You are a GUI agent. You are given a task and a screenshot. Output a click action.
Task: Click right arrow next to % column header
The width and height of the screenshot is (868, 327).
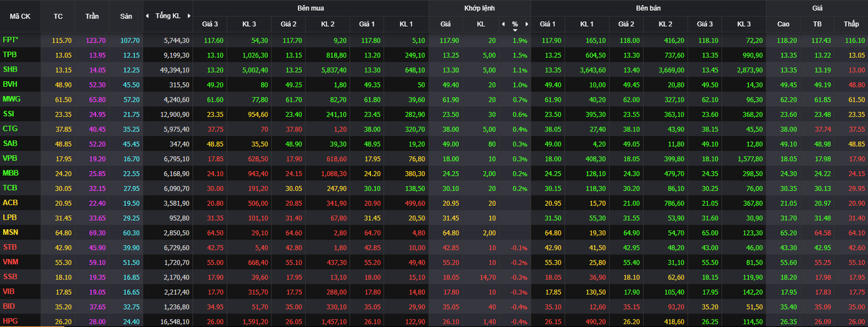point(526,24)
